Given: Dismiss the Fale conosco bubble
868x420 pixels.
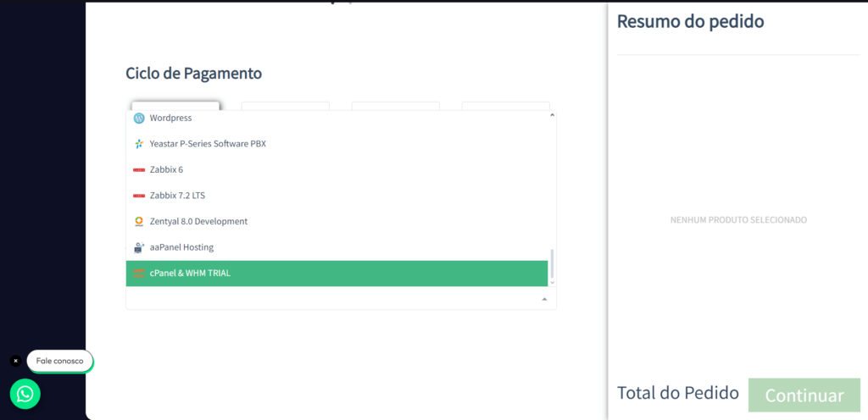Looking at the screenshot, I should [15, 361].
